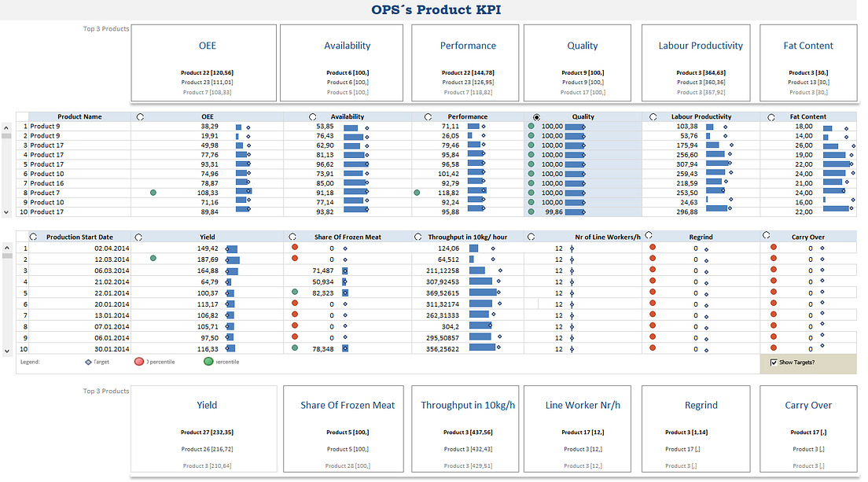Select the Carry Over column radio button
This screenshot has width=868, height=482.
tap(766, 235)
